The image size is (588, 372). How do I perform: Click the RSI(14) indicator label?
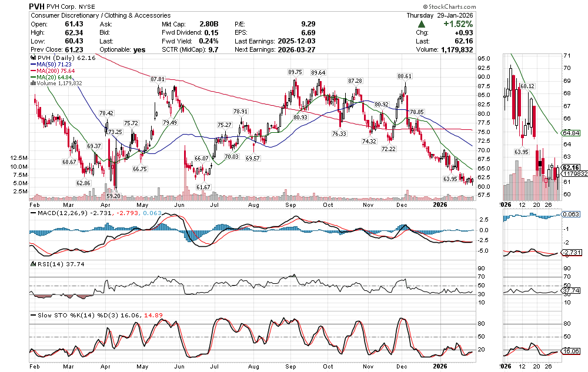pos(46,264)
